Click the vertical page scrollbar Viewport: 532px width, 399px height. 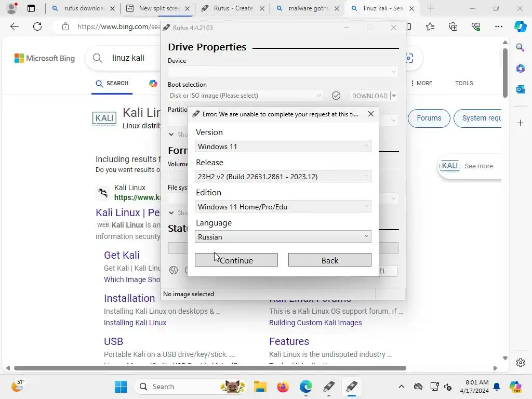[505, 73]
